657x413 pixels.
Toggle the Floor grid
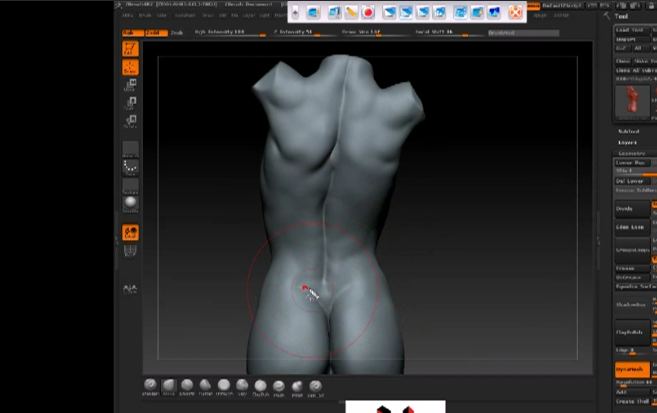pyautogui.click(x=130, y=250)
